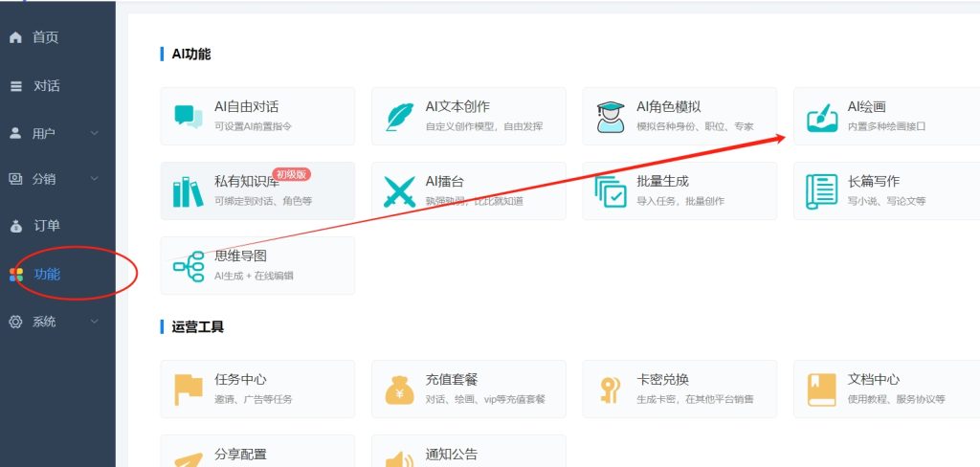Image resolution: width=980 pixels, height=467 pixels.
Task: Open the 批量生成 card title
Action: tap(662, 181)
